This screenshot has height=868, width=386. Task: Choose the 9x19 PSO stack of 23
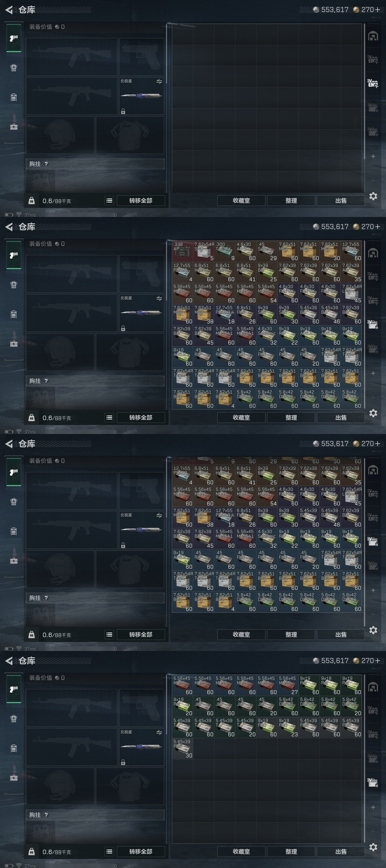click(x=288, y=727)
